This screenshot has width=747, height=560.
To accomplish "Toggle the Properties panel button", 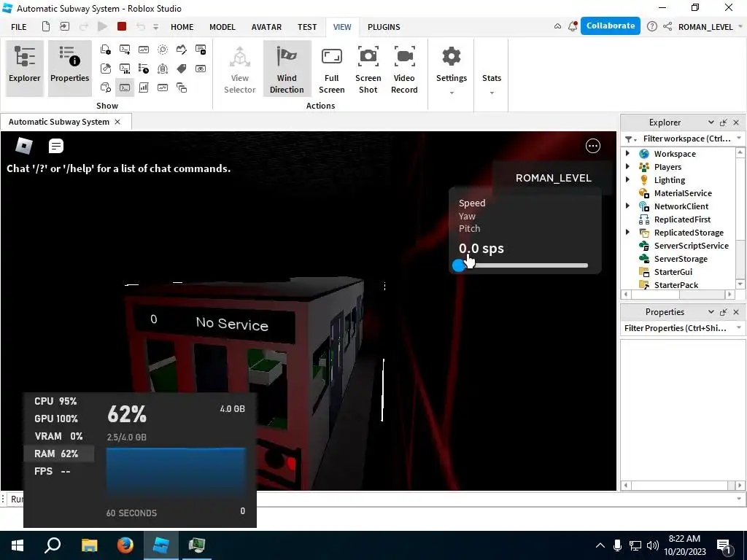I will click(x=69, y=69).
